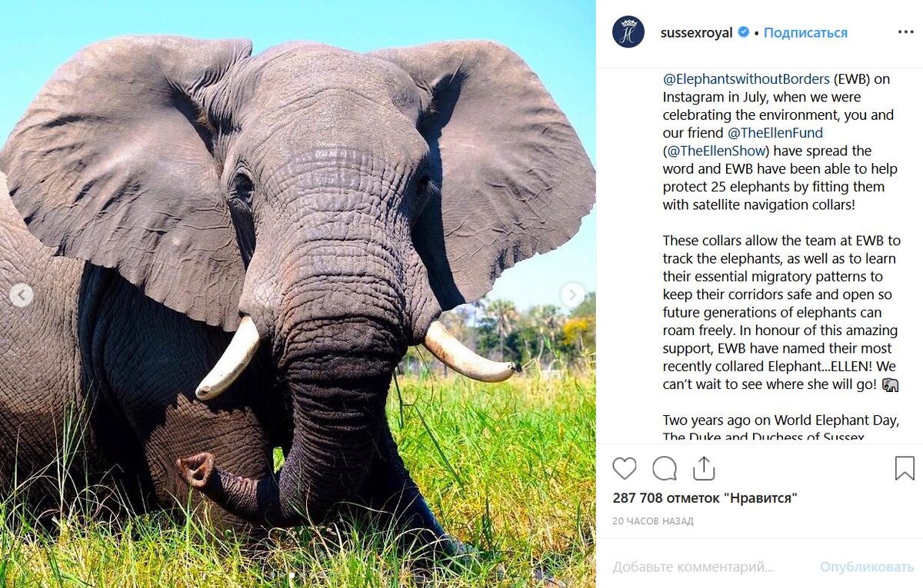Click the elephant photo
The width and height of the screenshot is (923, 588).
[298, 294]
